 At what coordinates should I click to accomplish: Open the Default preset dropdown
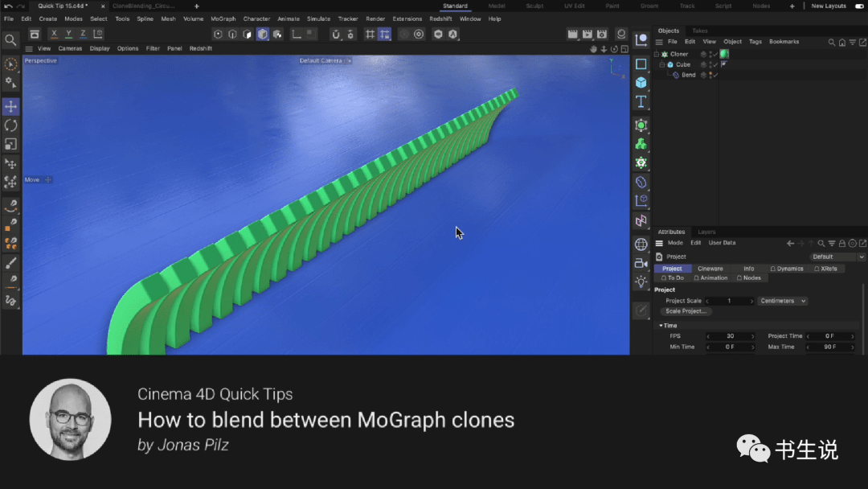[837, 257]
